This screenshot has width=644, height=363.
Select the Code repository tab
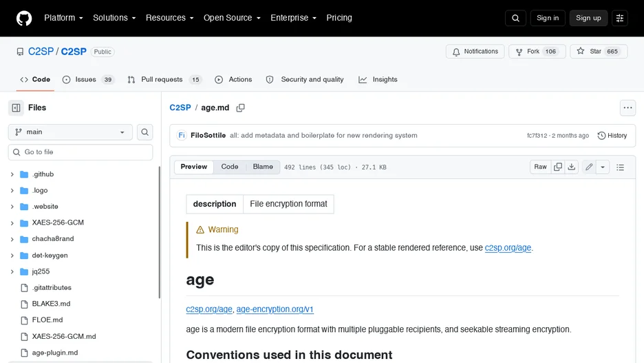(x=35, y=80)
